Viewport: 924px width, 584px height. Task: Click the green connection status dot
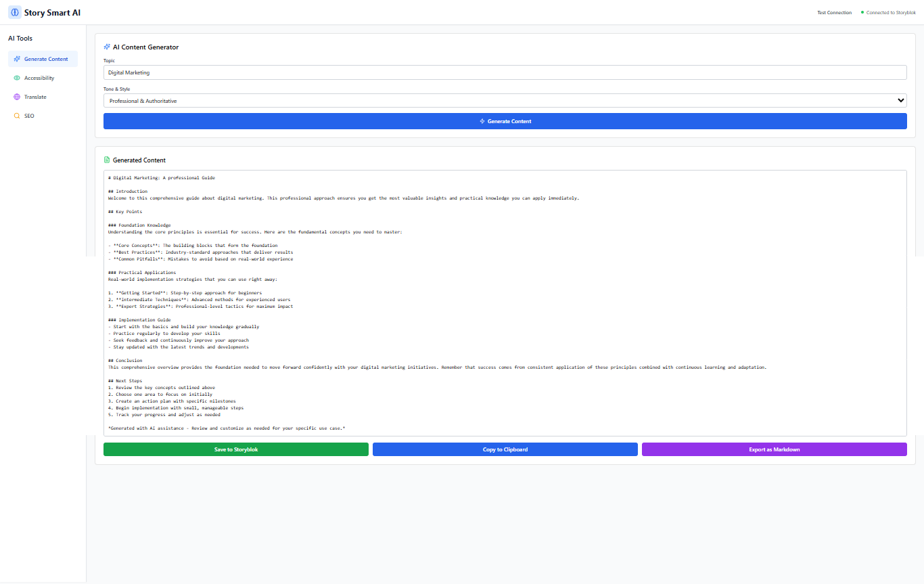coord(862,12)
